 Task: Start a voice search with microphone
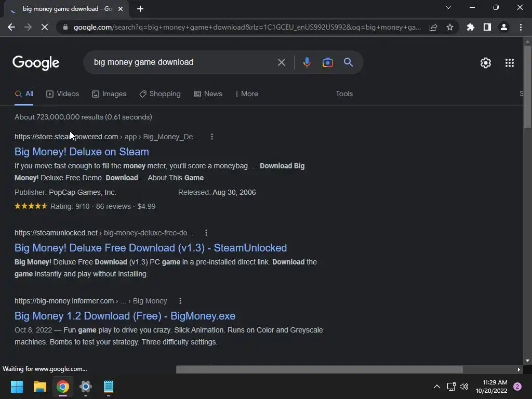307,62
